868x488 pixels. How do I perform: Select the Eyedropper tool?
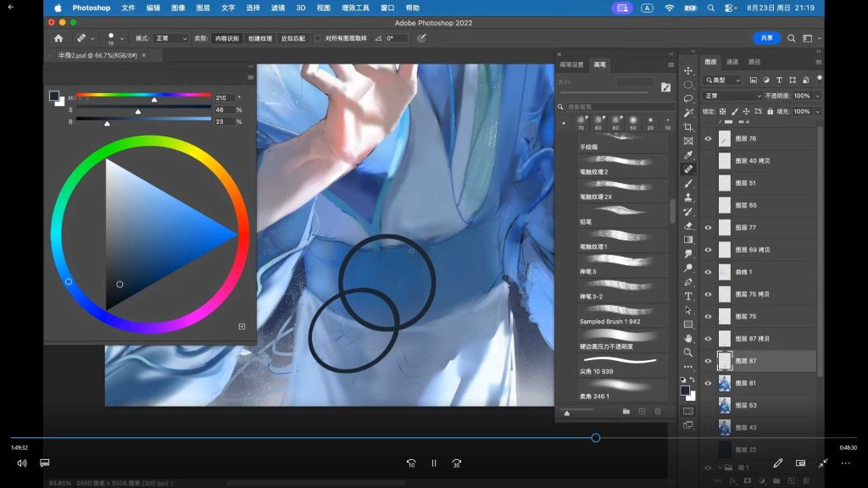click(x=688, y=156)
